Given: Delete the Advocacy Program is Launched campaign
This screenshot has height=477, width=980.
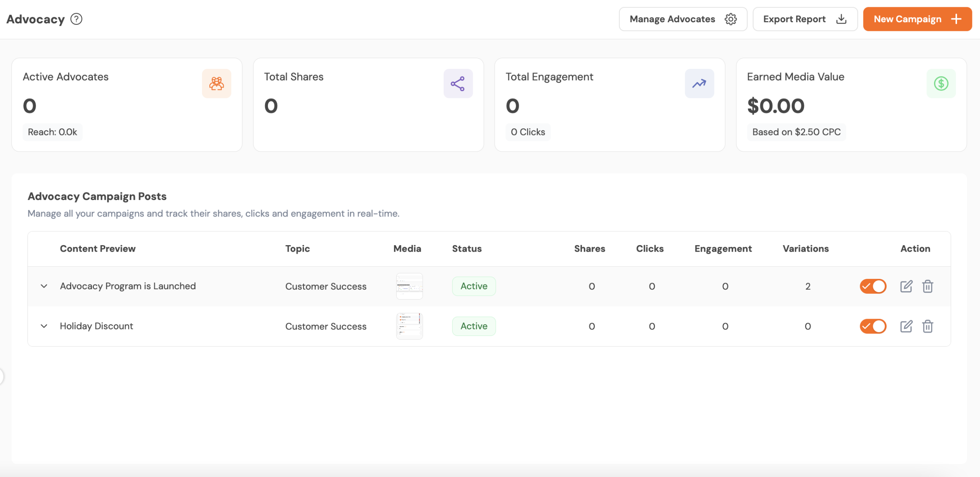Looking at the screenshot, I should (928, 286).
